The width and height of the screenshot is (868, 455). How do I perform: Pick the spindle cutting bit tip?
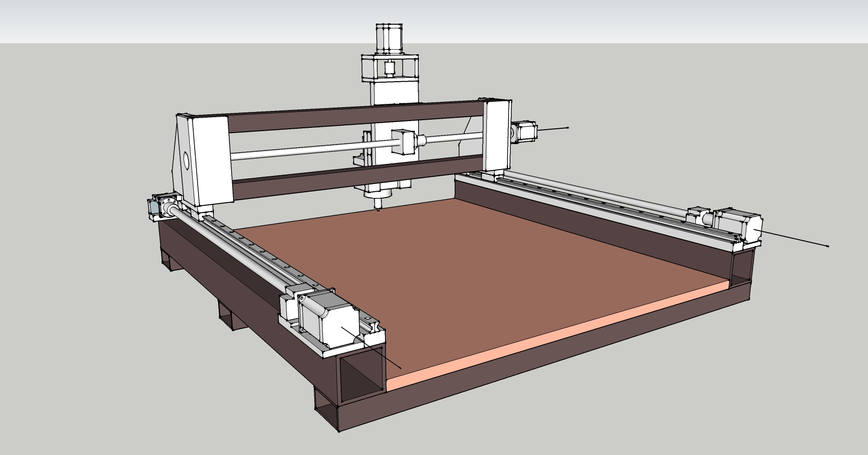coord(379,209)
